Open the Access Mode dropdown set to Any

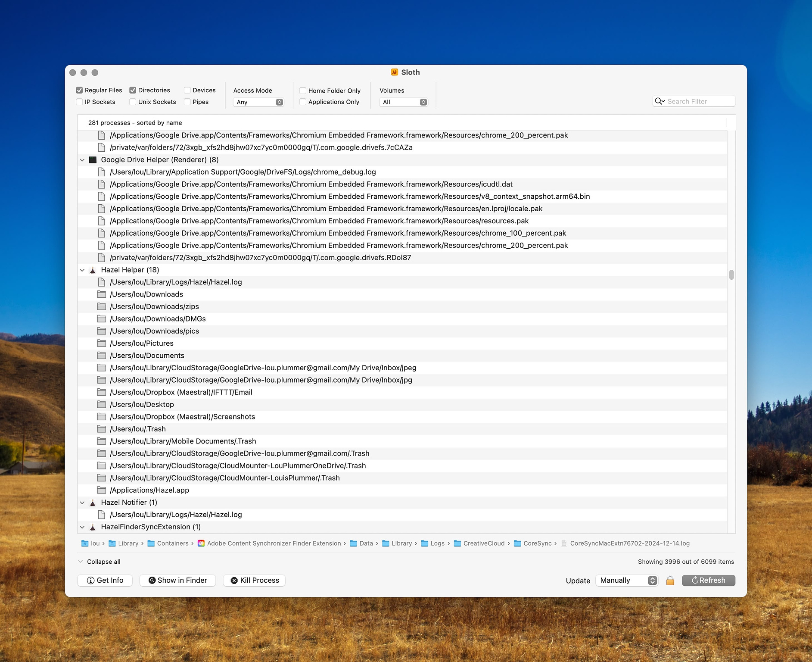(x=258, y=102)
